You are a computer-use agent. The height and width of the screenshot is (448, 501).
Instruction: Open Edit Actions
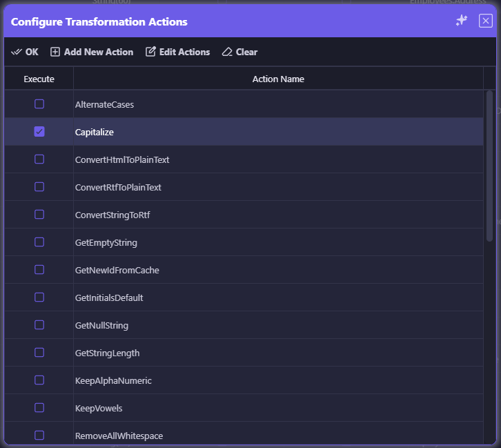(x=177, y=52)
